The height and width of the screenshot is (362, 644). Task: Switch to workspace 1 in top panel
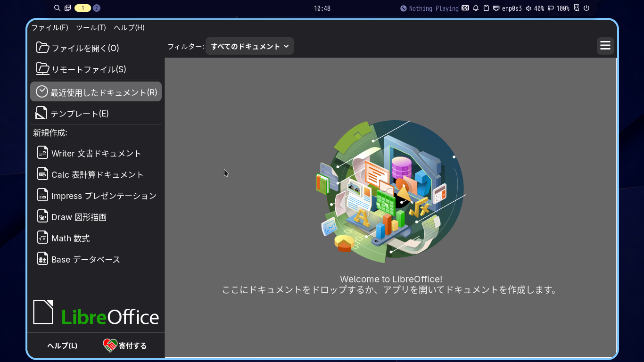click(x=83, y=8)
